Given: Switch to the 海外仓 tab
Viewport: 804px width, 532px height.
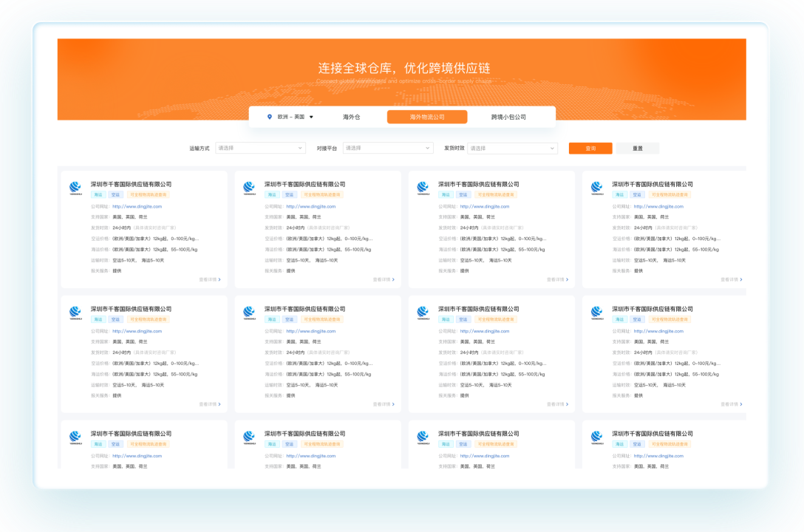Looking at the screenshot, I should [x=351, y=117].
